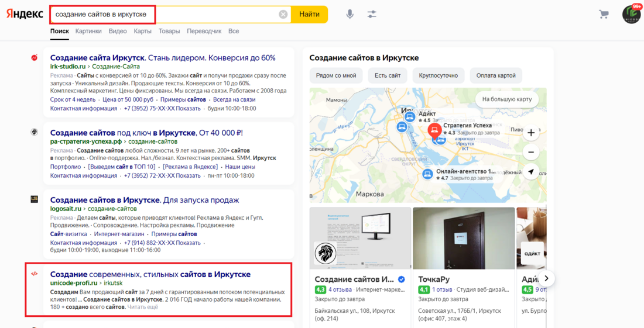Toggle the Оплата картой filter

[x=496, y=75]
